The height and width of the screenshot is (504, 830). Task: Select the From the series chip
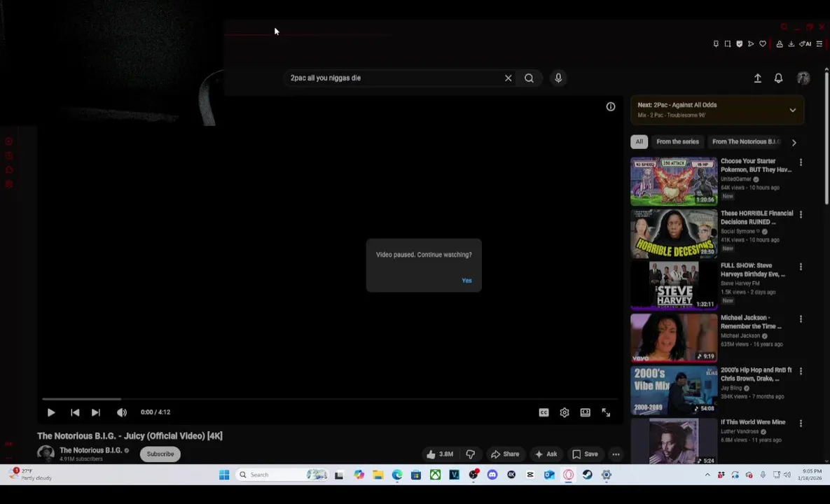pyautogui.click(x=677, y=141)
